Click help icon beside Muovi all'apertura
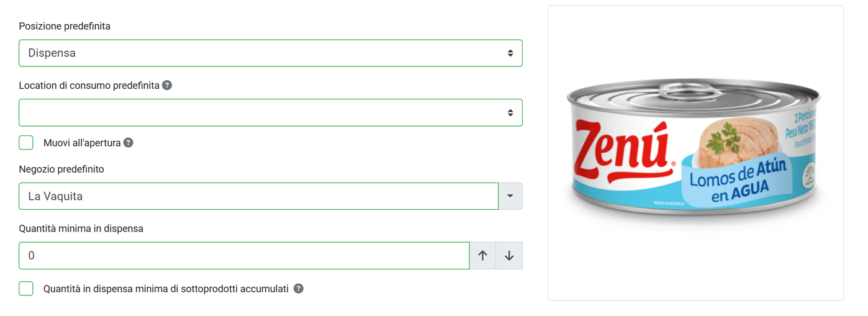 (129, 143)
